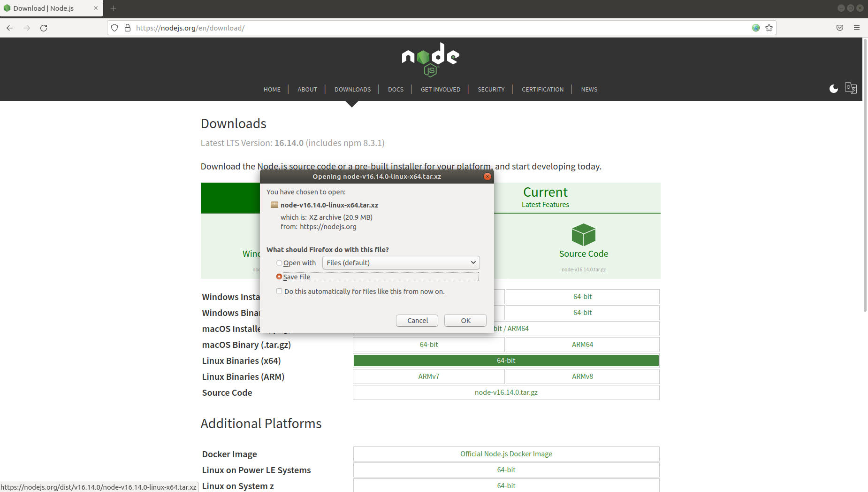Open the tracking protection shield icon
This screenshot has height=492, width=868.
[114, 28]
